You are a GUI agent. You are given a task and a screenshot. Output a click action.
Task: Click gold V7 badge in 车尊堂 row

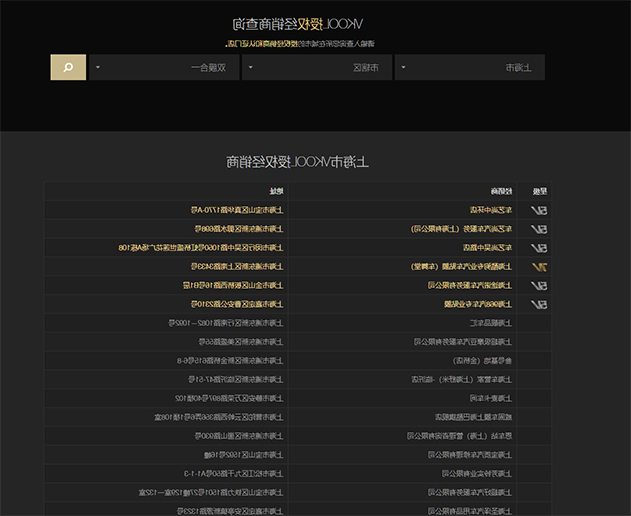(x=539, y=267)
